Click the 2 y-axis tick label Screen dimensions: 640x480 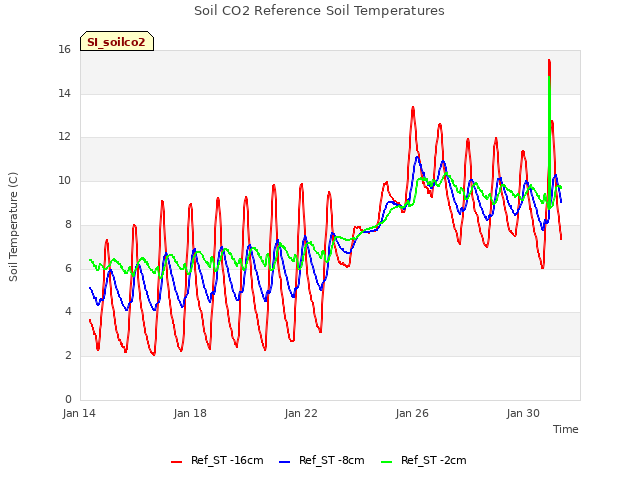coord(68,355)
